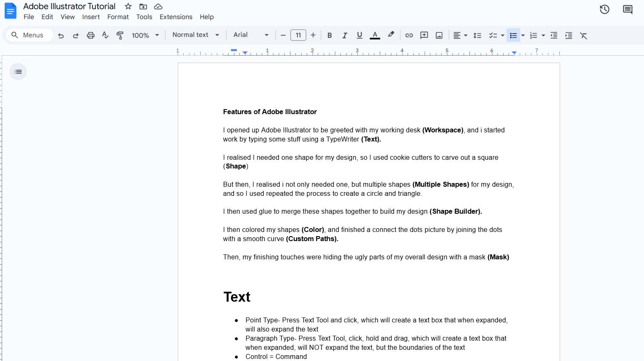This screenshot has width=644, height=361.
Task: Open version history clock icon
Action: point(605,10)
